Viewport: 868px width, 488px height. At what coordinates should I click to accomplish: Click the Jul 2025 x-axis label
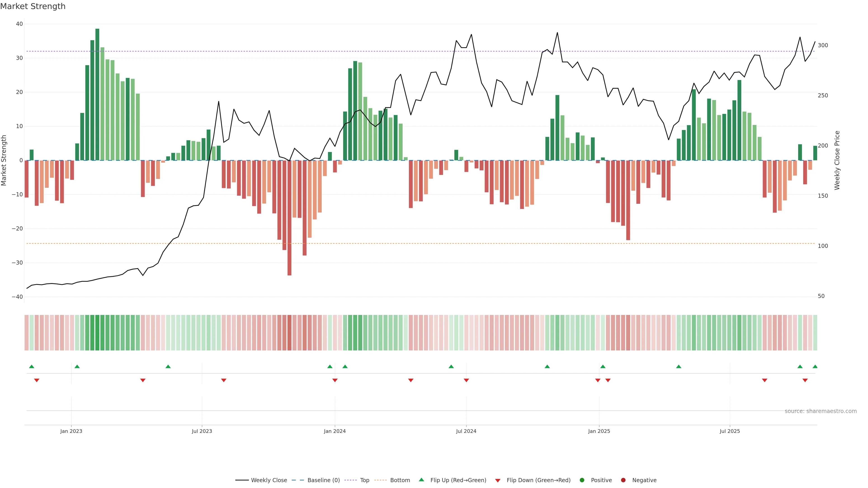coord(729,431)
